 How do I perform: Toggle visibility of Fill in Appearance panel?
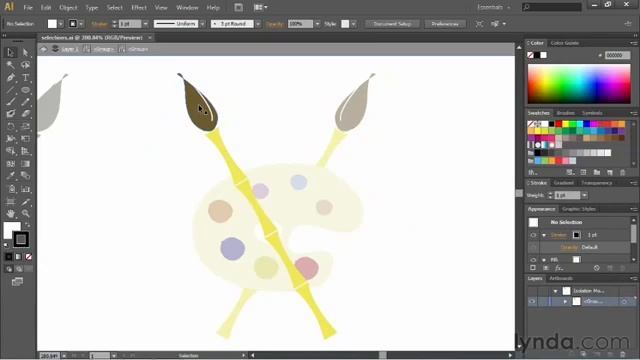(533, 260)
